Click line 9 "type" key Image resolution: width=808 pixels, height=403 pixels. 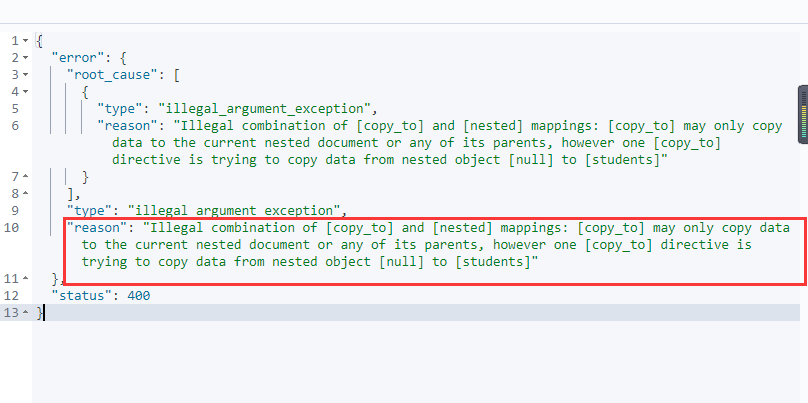click(x=89, y=211)
